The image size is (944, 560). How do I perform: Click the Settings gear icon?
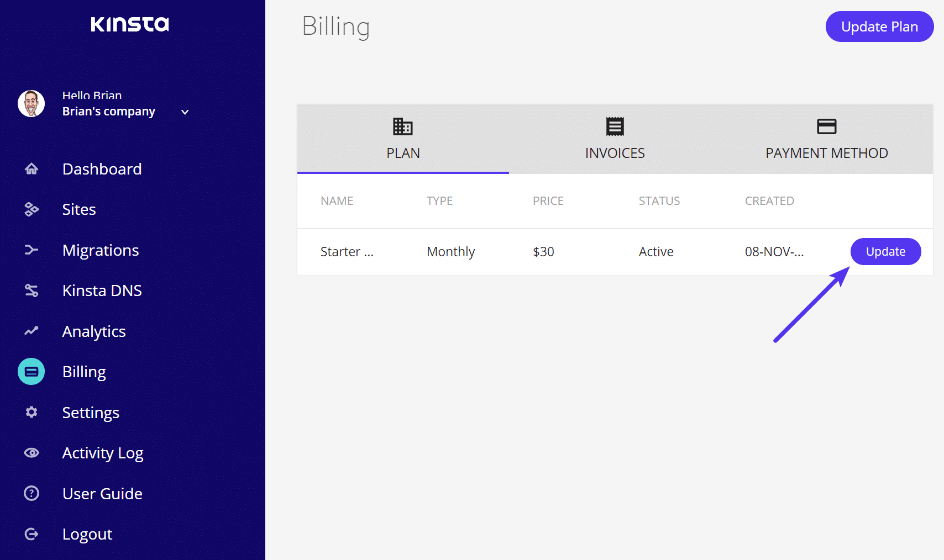point(32,412)
